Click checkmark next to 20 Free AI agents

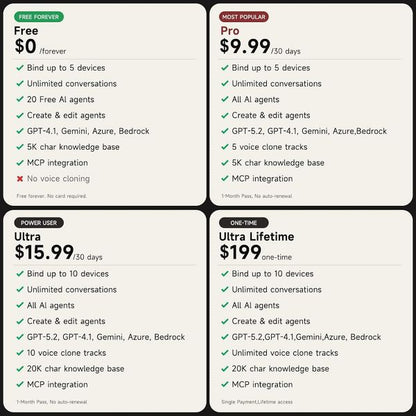[x=20, y=99]
